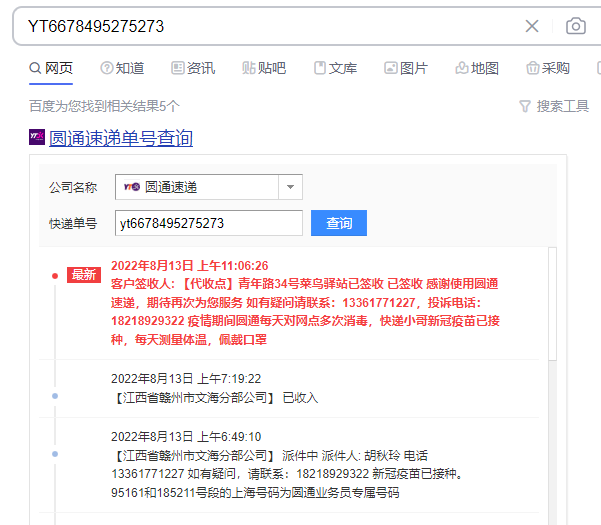The image size is (601, 525).
Task: Open the 贴吧 tab
Action: click(x=264, y=68)
